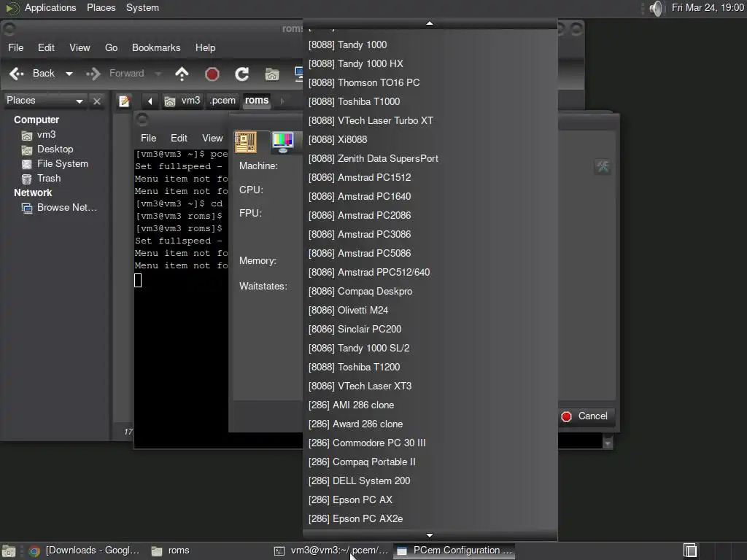This screenshot has height=560, width=747.
Task: Go to vm3 in path bar
Action: click(183, 101)
